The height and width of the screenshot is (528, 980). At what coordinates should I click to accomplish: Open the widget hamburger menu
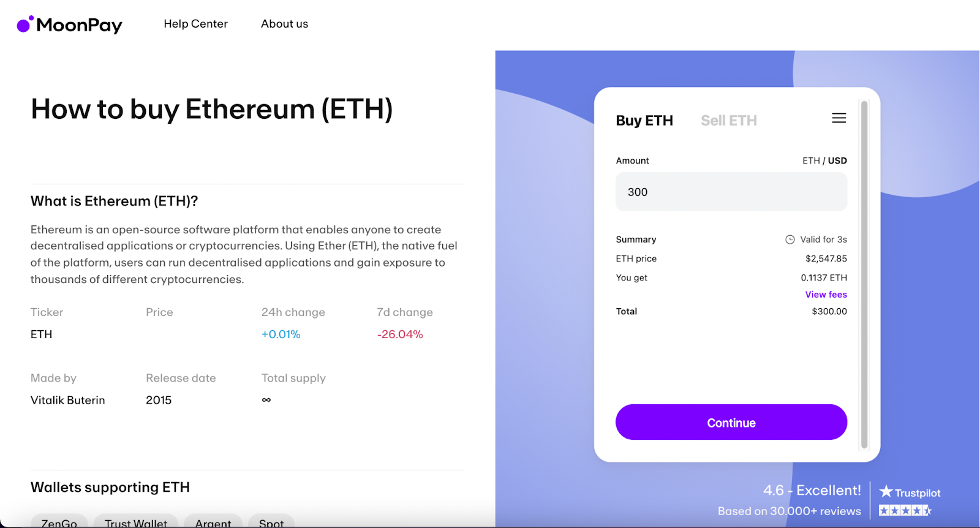pyautogui.click(x=839, y=118)
